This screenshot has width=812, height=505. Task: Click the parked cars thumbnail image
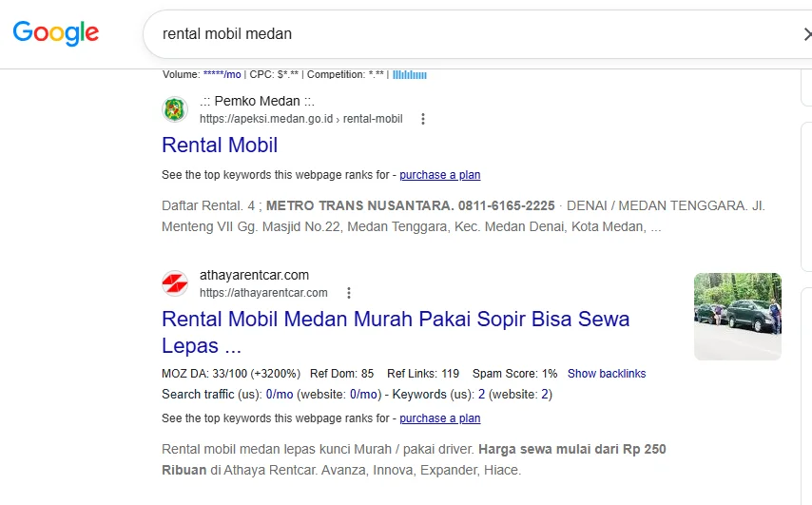tap(738, 317)
